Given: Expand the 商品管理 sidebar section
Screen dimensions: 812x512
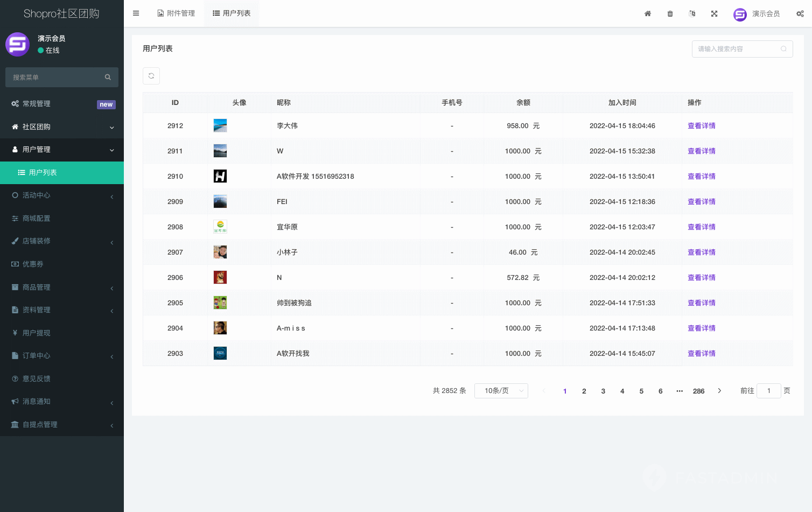Looking at the screenshot, I should (x=62, y=287).
